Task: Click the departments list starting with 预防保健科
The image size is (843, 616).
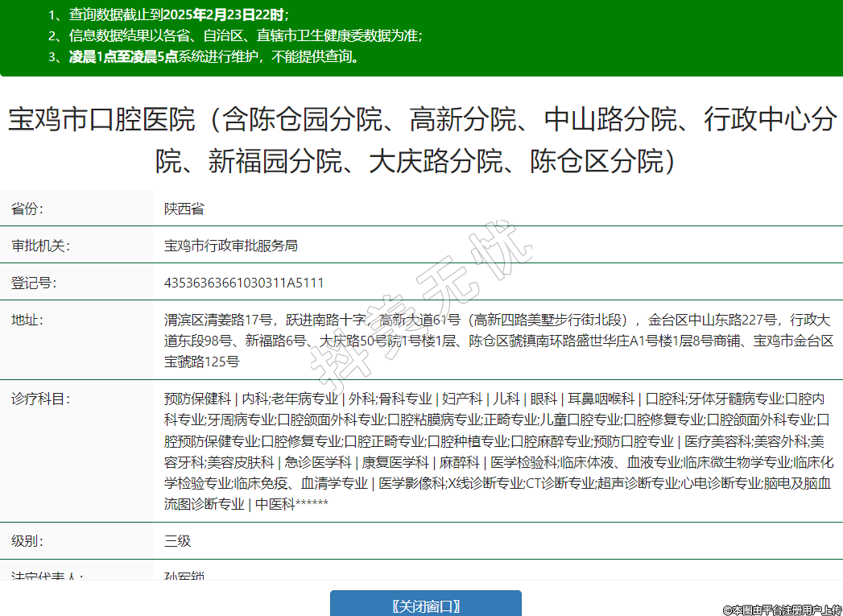Action: (498, 451)
